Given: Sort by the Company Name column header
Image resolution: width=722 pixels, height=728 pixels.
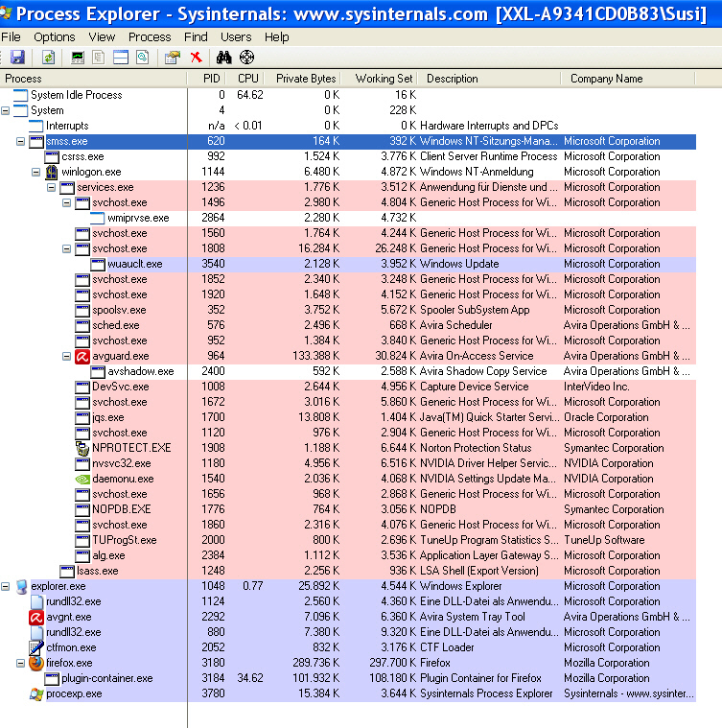Looking at the screenshot, I should 628,79.
